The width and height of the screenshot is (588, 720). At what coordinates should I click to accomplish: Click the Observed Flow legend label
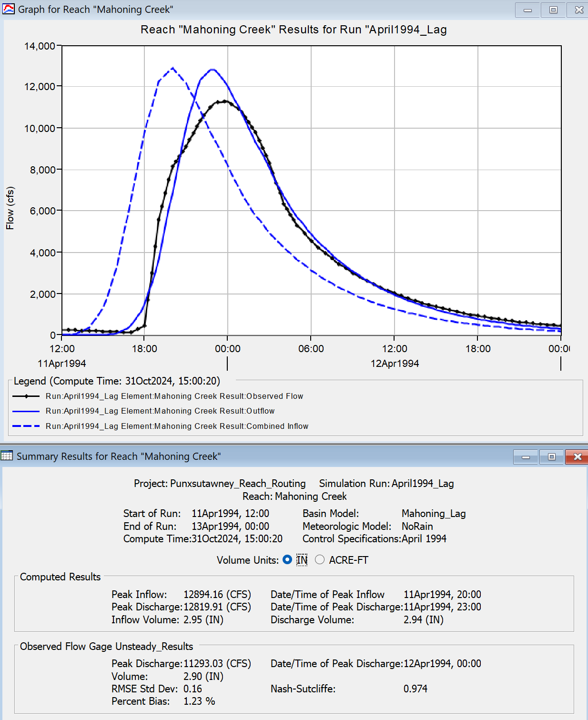[174, 396]
